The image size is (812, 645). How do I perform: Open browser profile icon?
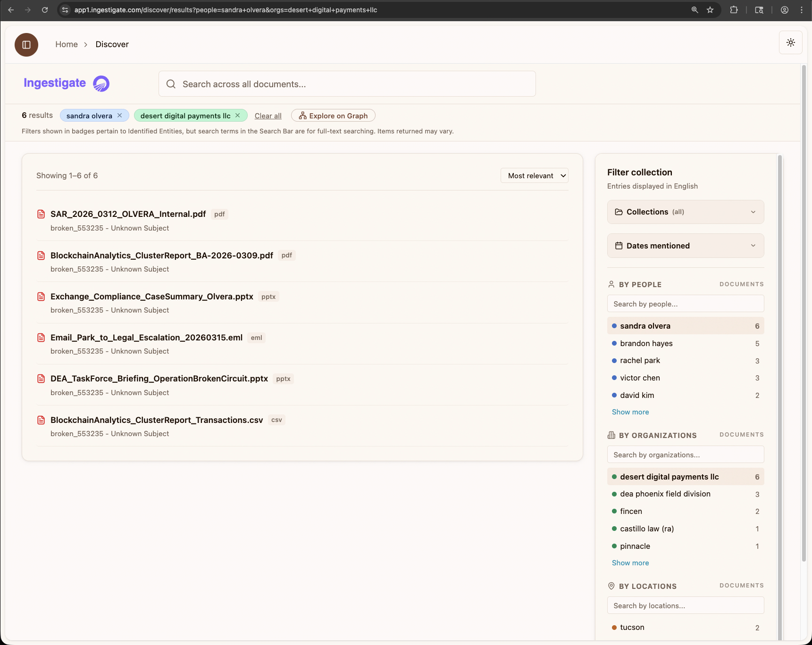pos(785,10)
